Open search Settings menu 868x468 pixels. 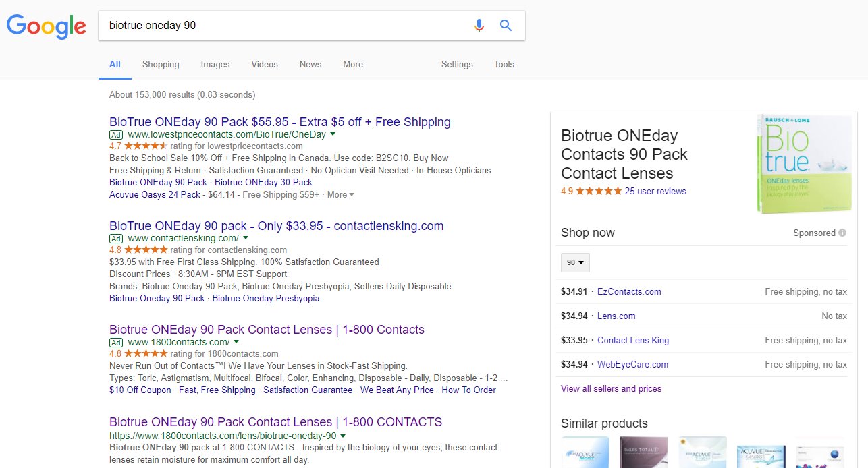click(x=457, y=65)
